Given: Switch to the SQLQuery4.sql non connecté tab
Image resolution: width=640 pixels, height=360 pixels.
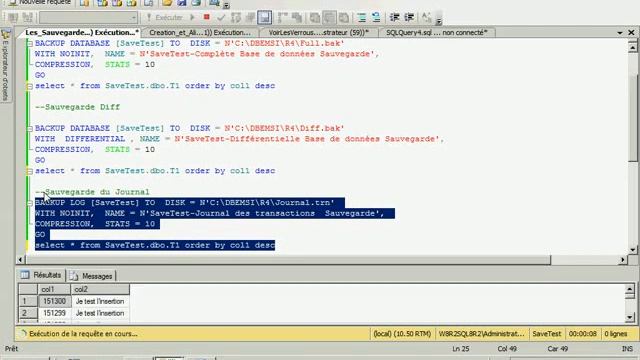Looking at the screenshot, I should 436,32.
